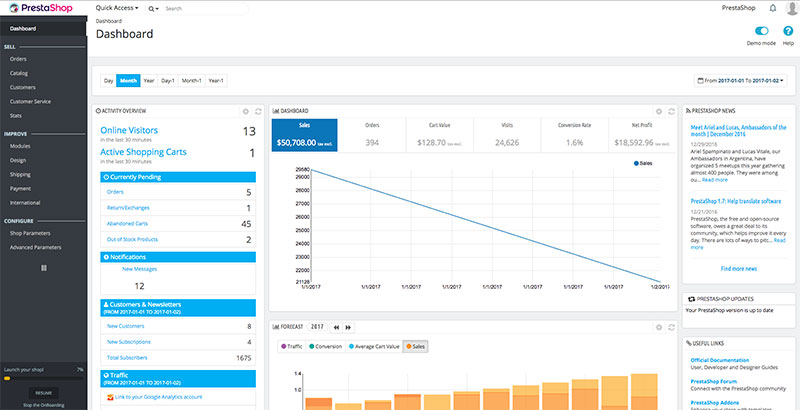Image resolution: width=800 pixels, height=410 pixels.
Task: Select the Sales KPI tile
Action: click(x=305, y=135)
